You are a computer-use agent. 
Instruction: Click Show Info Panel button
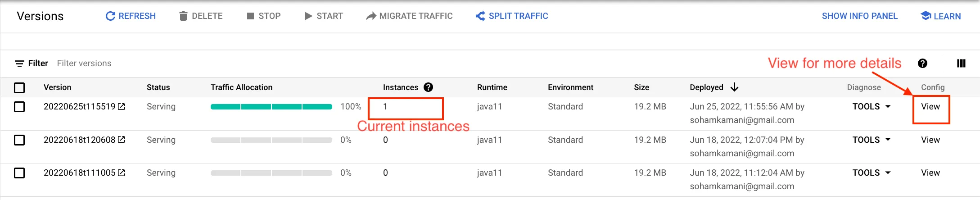pyautogui.click(x=859, y=16)
